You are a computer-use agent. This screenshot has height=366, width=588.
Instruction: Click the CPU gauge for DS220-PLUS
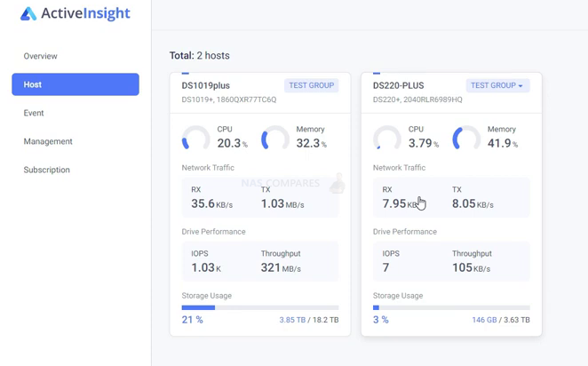(387, 138)
